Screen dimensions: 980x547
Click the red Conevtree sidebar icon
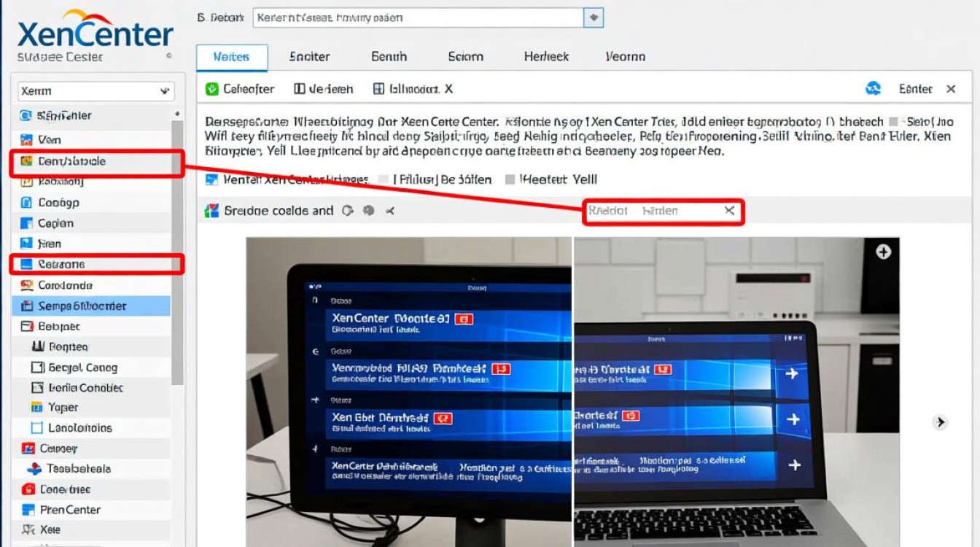28,489
